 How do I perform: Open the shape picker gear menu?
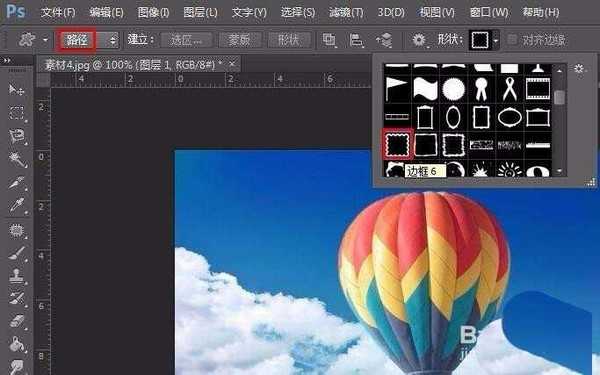[579, 68]
